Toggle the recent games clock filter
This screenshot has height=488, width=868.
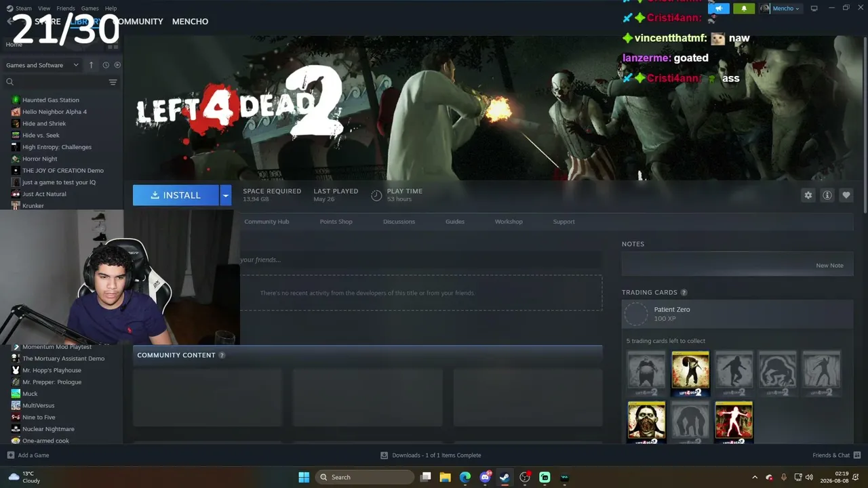click(106, 65)
